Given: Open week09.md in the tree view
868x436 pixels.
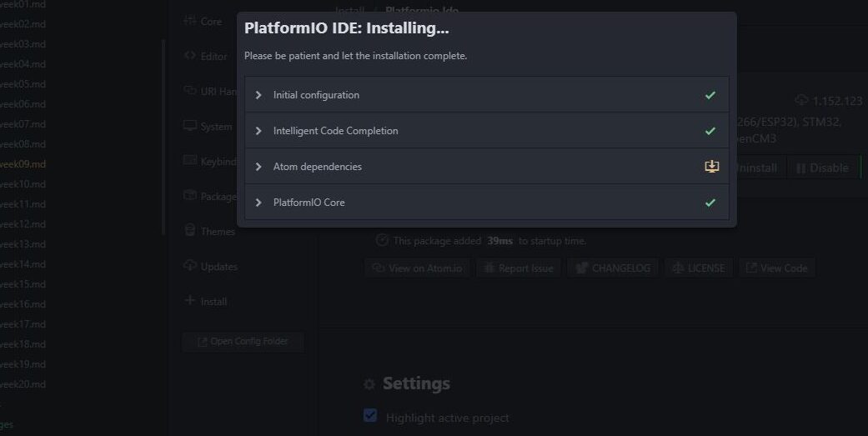Looking at the screenshot, I should [x=23, y=164].
